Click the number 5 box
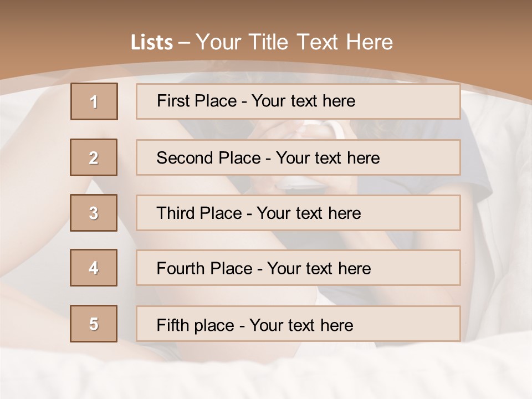The height and width of the screenshot is (399, 532). (x=94, y=324)
